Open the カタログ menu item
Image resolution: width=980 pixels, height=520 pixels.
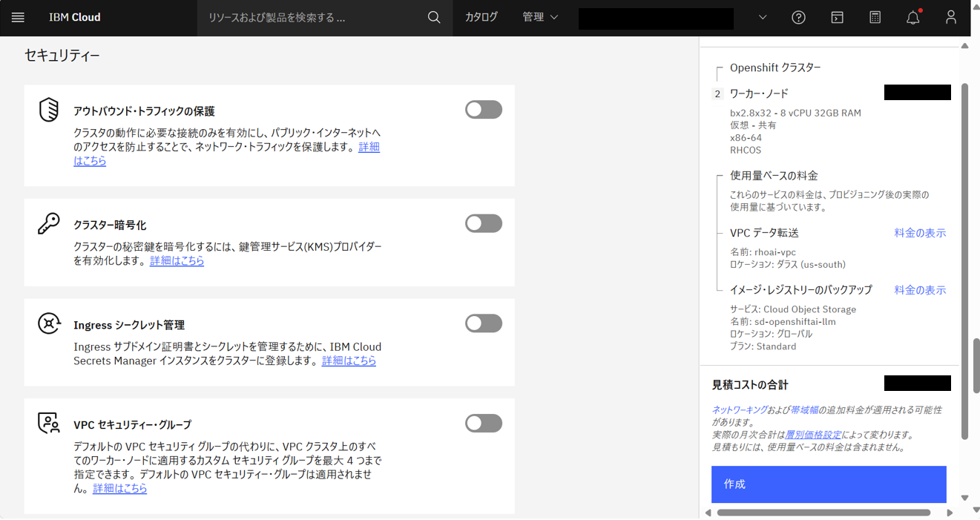tap(481, 17)
